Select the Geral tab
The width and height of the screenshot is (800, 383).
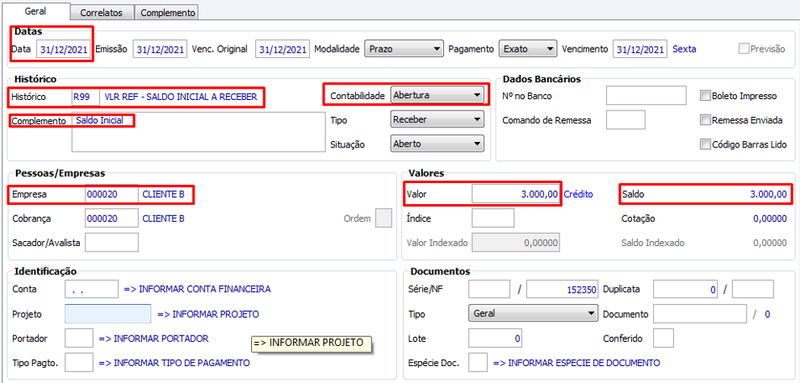pyautogui.click(x=36, y=10)
